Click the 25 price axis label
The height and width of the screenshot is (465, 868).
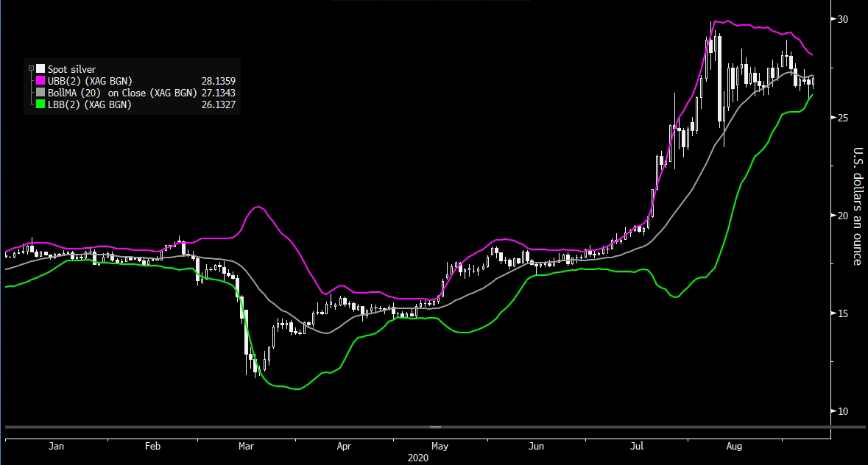(x=842, y=118)
